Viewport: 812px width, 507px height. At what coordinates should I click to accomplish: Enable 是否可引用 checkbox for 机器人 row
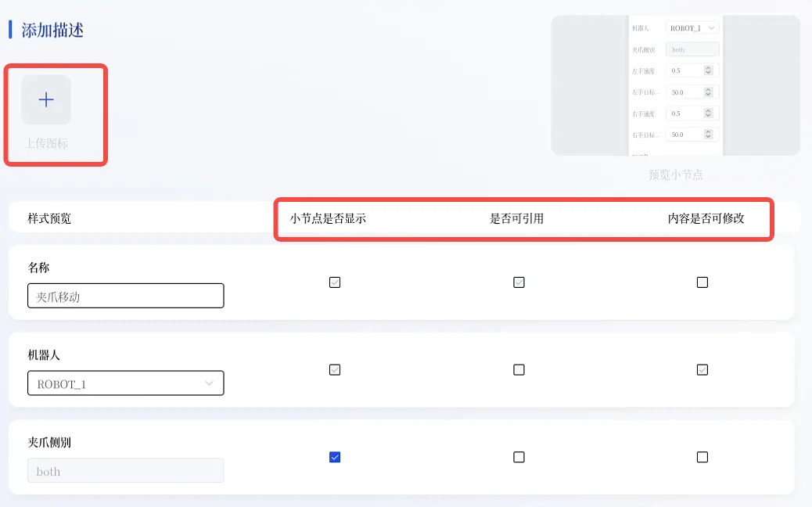click(x=519, y=370)
